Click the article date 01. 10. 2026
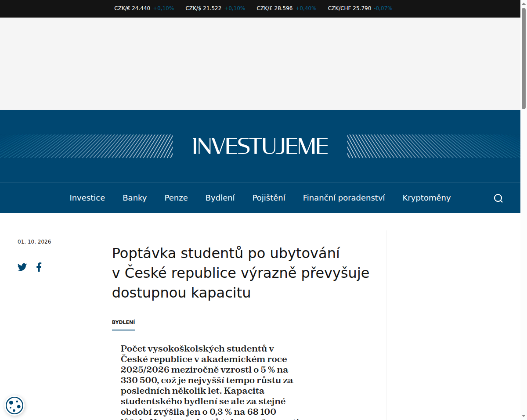527x420 pixels. click(34, 242)
